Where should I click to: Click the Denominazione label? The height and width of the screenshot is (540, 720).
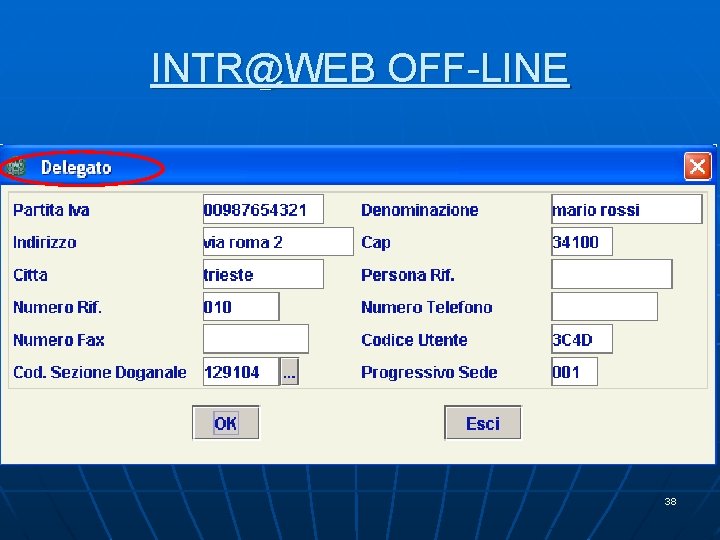[420, 210]
